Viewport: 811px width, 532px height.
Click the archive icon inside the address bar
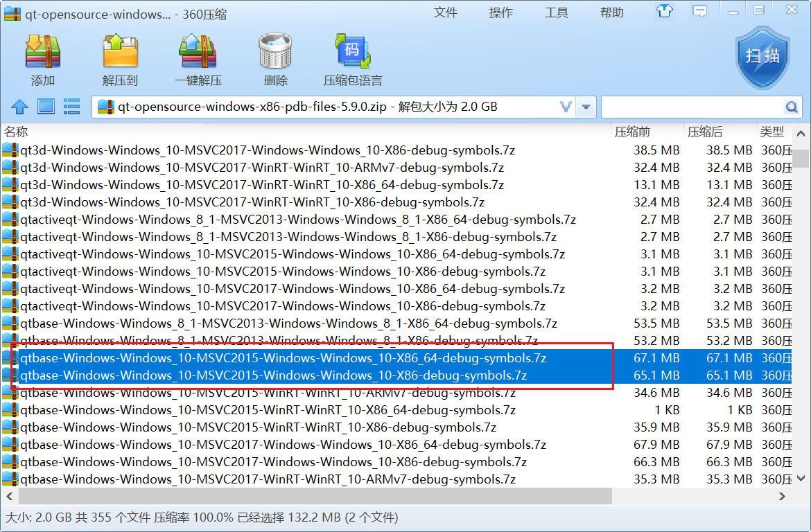click(106, 107)
